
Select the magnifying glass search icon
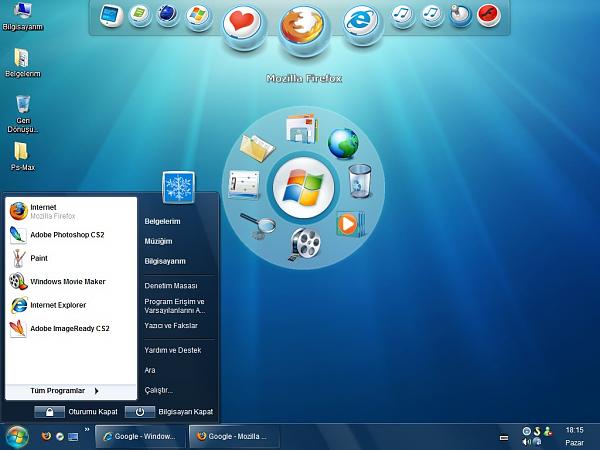pos(258,225)
